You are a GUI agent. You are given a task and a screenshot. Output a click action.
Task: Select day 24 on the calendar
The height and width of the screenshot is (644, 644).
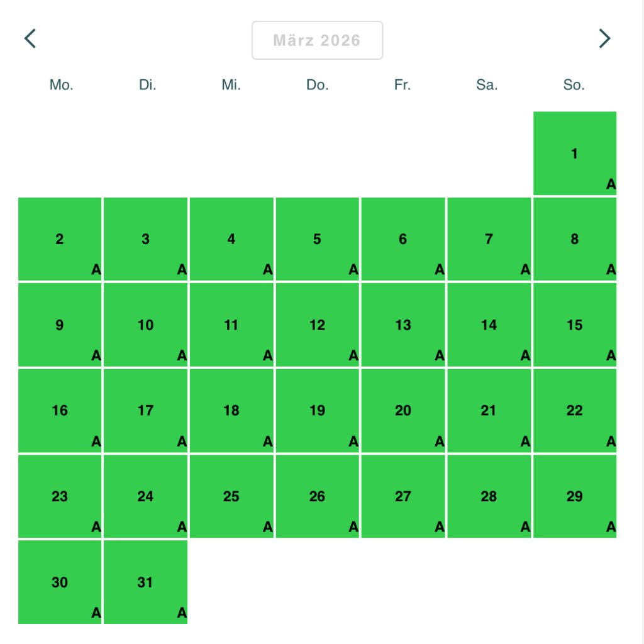[145, 496]
